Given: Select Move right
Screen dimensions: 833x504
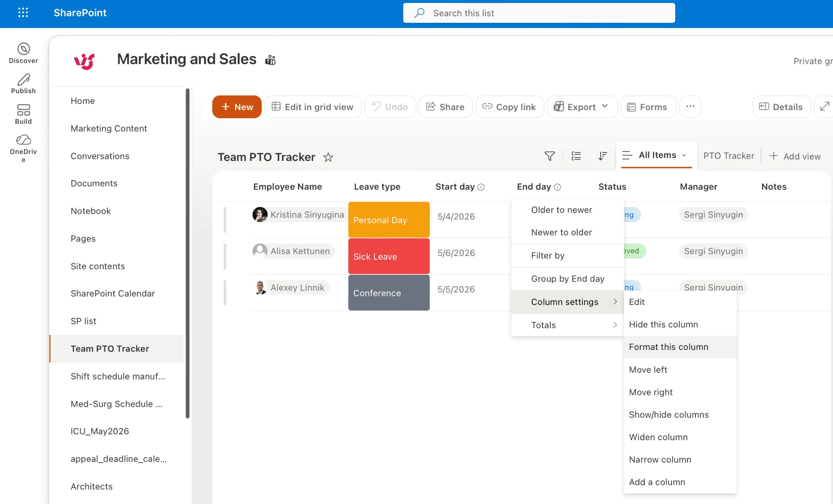Looking at the screenshot, I should tap(680, 392).
